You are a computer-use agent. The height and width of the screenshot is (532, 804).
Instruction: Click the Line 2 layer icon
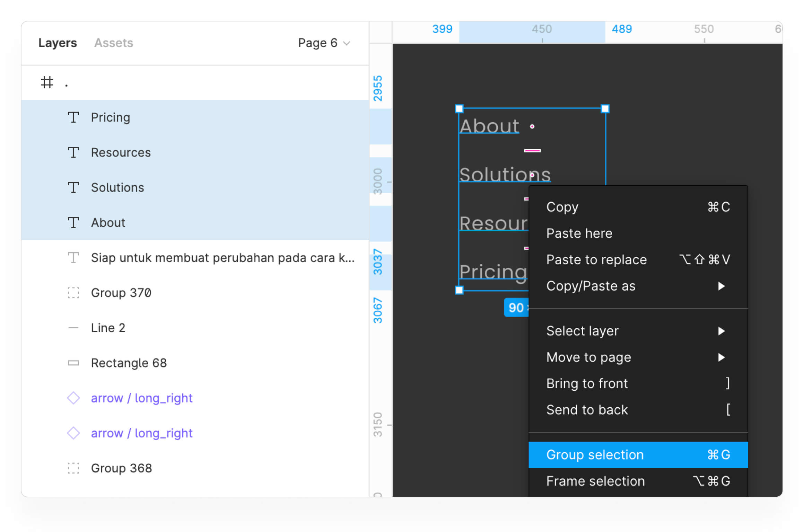click(73, 328)
